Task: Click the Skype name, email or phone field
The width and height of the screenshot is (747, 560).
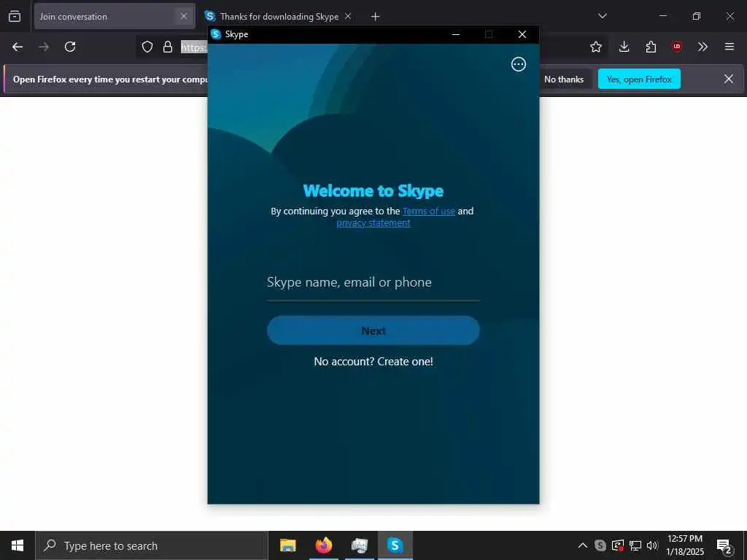Action: (373, 282)
